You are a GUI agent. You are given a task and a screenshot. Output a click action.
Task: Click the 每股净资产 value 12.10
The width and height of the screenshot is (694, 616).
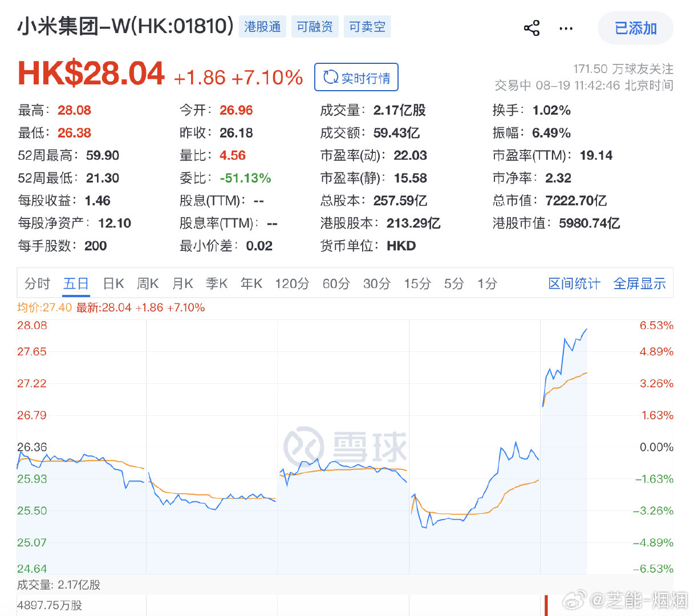point(115,223)
